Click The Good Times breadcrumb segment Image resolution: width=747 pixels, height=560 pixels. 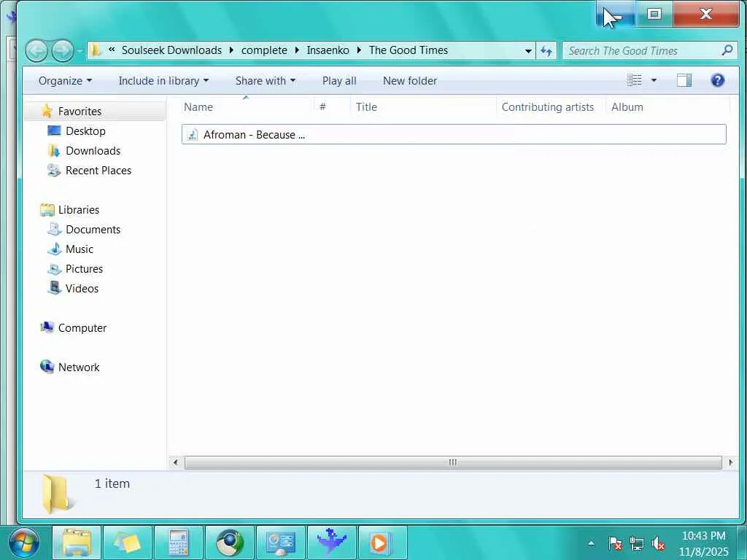[409, 50]
